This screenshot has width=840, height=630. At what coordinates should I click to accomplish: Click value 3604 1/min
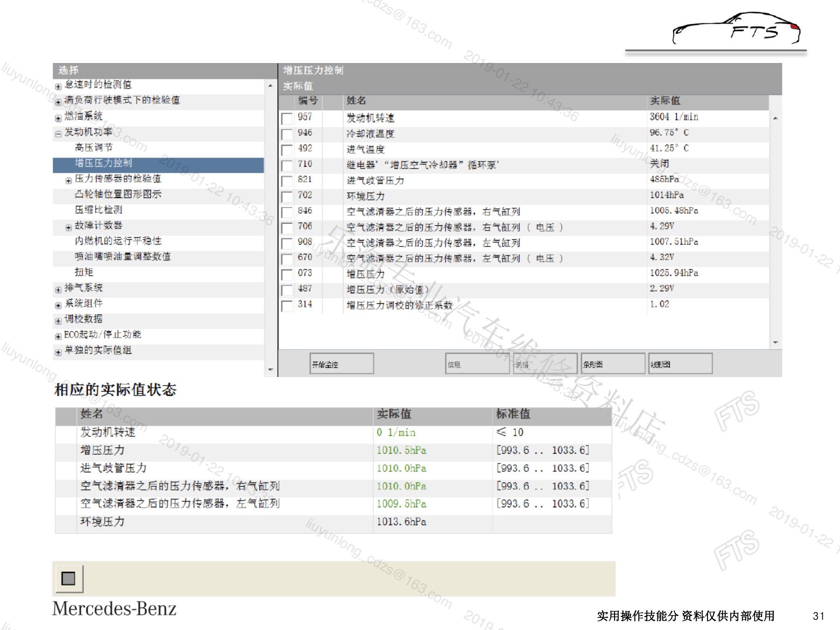674,117
